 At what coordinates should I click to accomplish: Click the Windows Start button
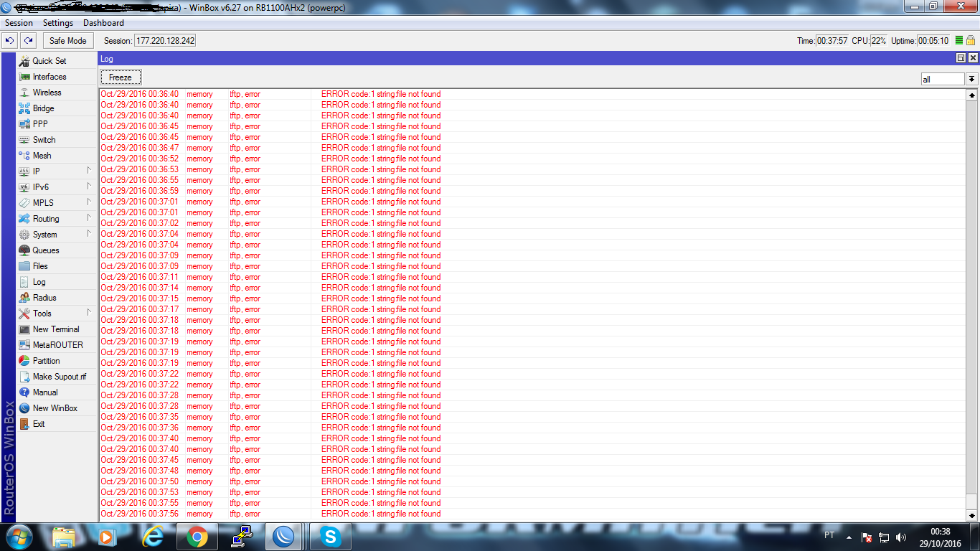pyautogui.click(x=21, y=537)
